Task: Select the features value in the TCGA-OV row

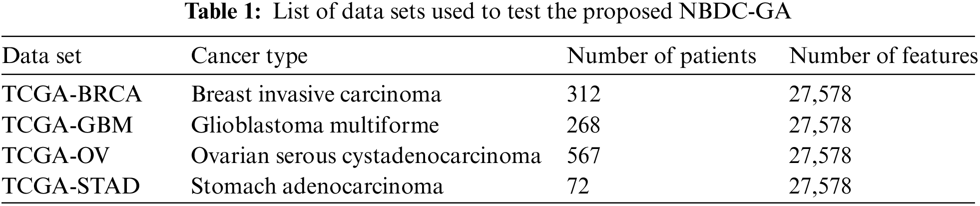Action: pos(820,155)
